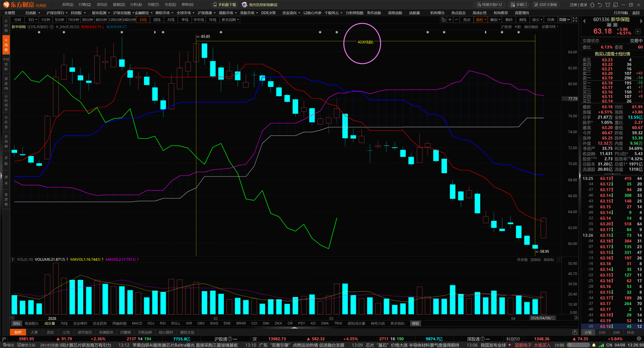Switch to bottom 公告 tab
The image size is (644, 348).
[x=66, y=332]
